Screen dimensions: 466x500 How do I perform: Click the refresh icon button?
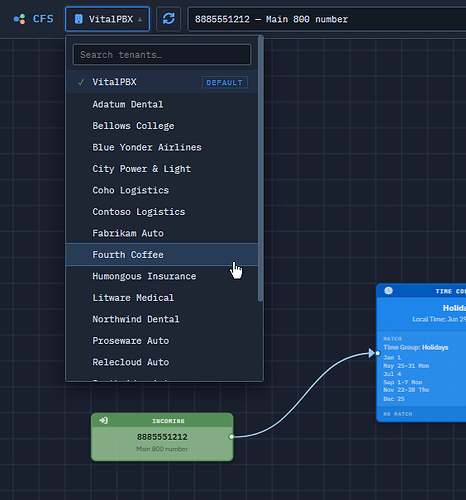(x=169, y=19)
